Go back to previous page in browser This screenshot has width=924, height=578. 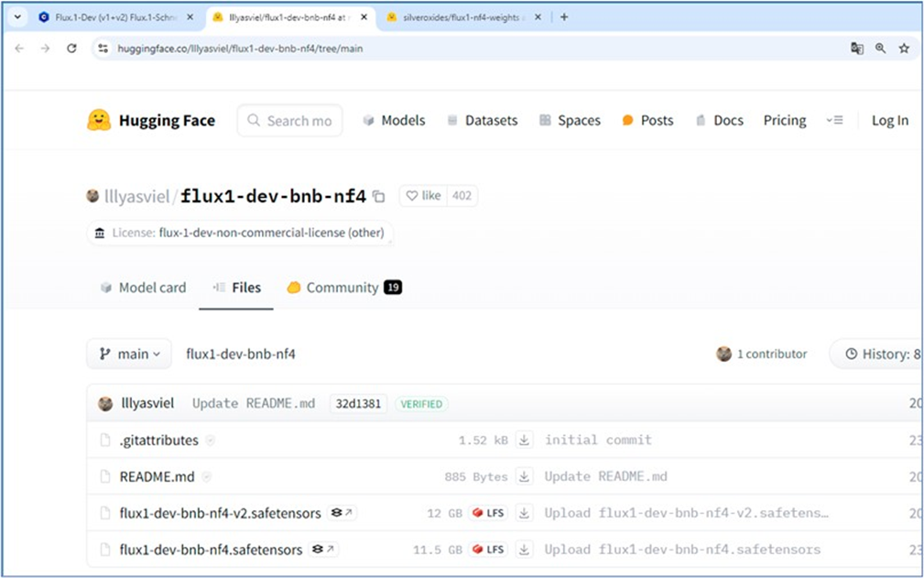pyautogui.click(x=19, y=49)
